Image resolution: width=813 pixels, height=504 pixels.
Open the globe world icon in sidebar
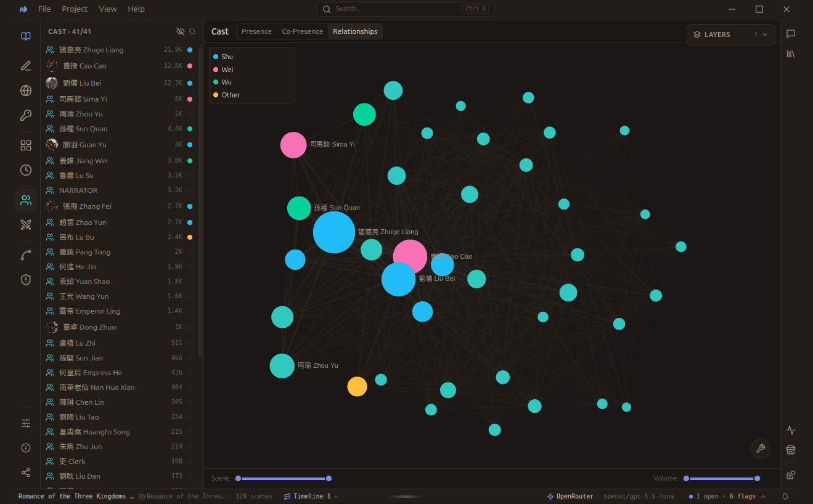26,91
